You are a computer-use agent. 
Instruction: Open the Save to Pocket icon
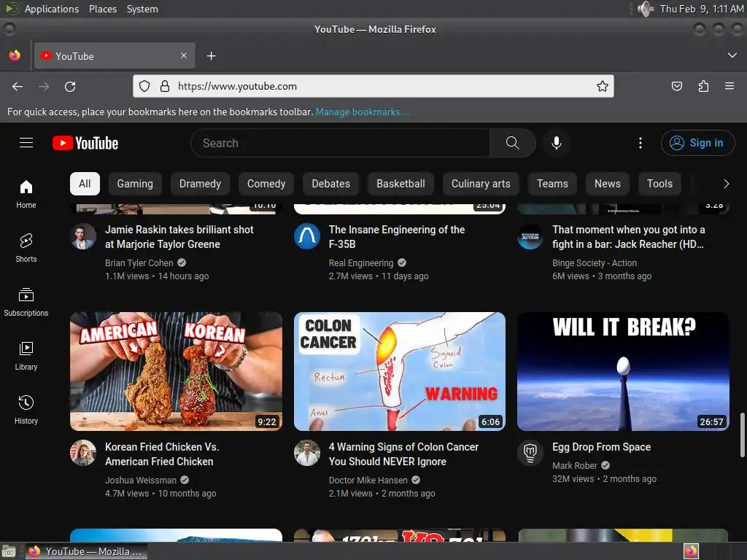676,86
